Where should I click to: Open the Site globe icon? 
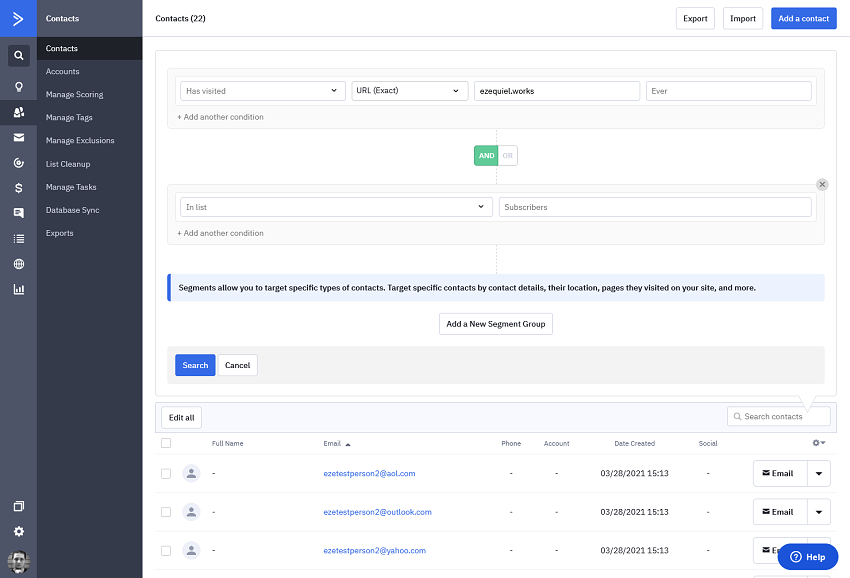18,264
